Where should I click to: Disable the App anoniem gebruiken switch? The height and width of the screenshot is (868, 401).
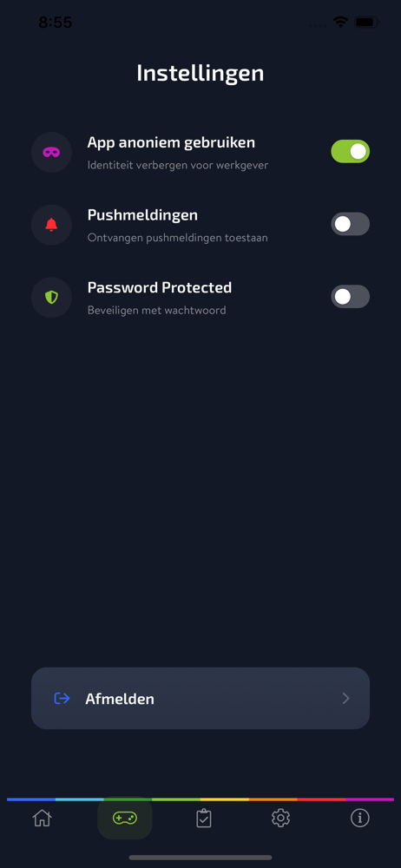350,151
